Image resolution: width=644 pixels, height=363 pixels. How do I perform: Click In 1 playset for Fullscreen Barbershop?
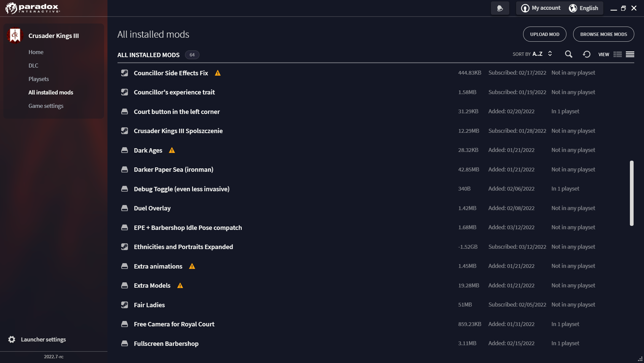click(565, 343)
